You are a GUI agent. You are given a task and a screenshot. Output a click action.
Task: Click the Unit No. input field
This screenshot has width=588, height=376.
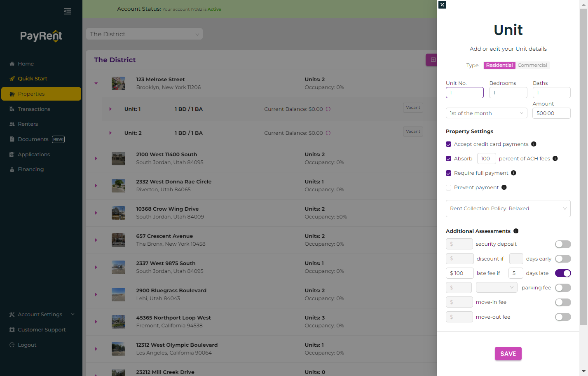click(x=465, y=93)
